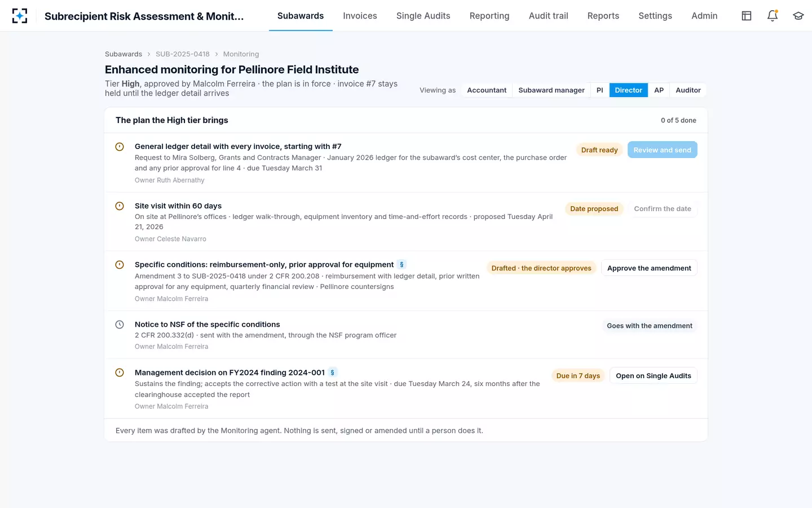Image resolution: width=812 pixels, height=508 pixels.
Task: Go to Subawards breadcrumb link
Action: click(x=123, y=54)
